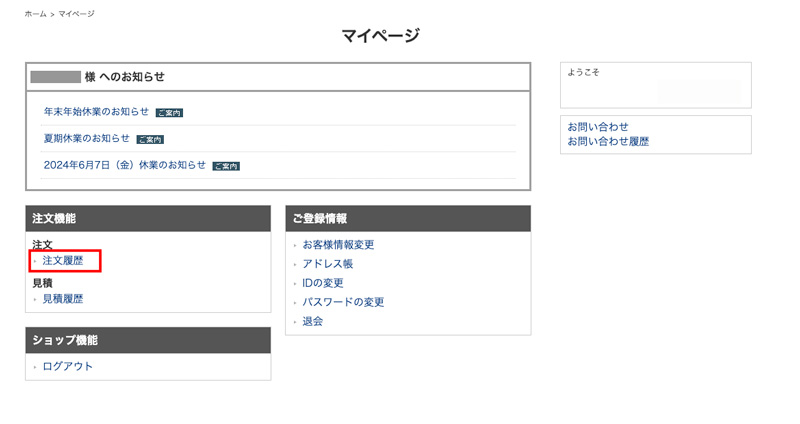Open 夏期休業のお知らせ notice
Image resolution: width=800 pixels, height=424 pixels.
point(87,138)
